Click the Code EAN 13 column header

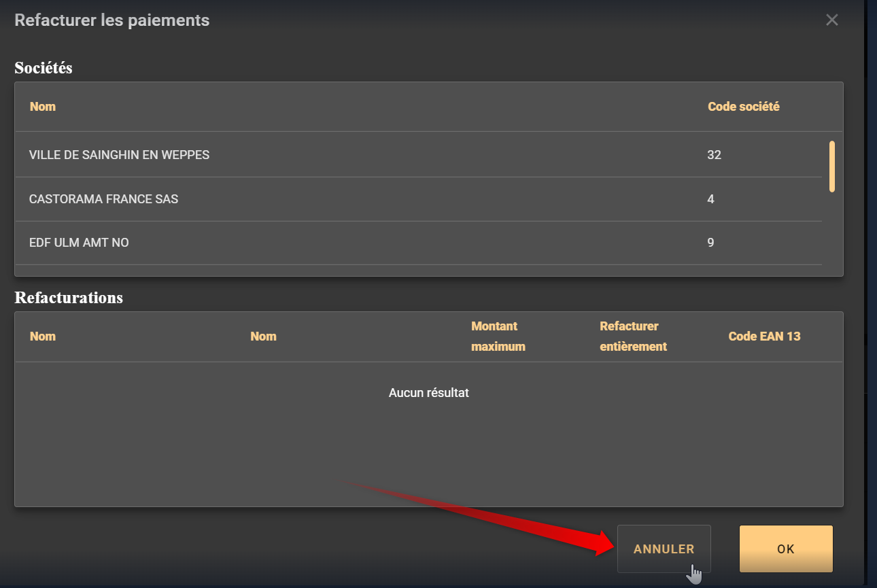[764, 336]
